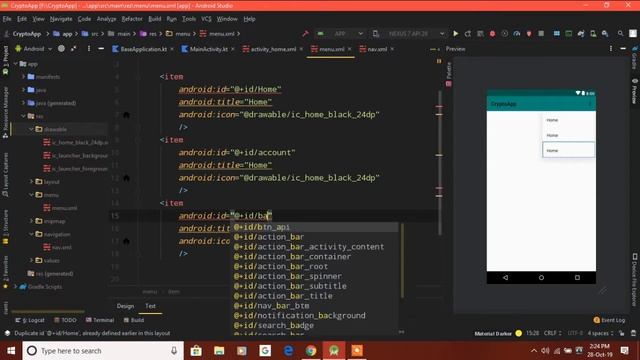This screenshot has width=640, height=360.
Task: Open the Refactor menu
Action: tap(132, 19)
